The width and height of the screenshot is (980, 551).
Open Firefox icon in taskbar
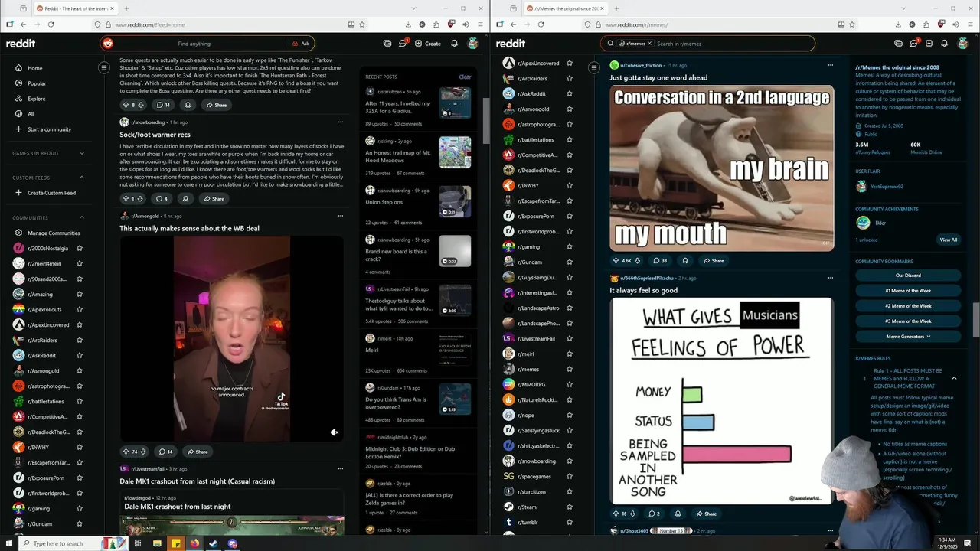click(194, 543)
